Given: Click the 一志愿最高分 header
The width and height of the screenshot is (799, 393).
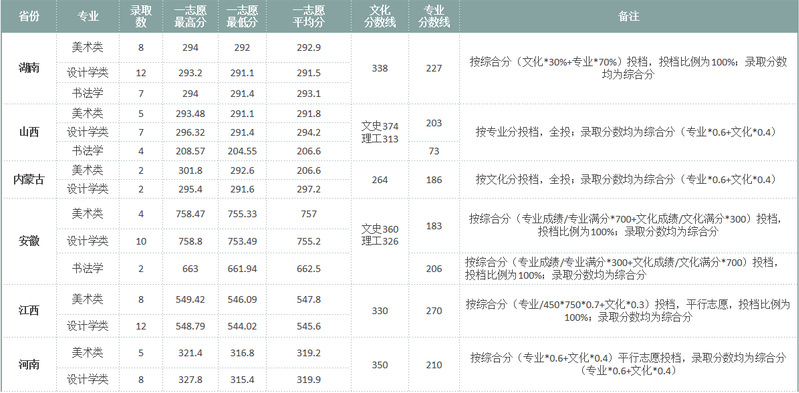Looking at the screenshot, I should (x=190, y=16).
